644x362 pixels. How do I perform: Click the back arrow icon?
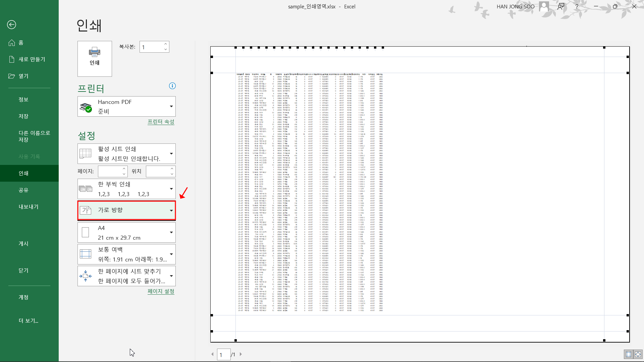tap(11, 24)
